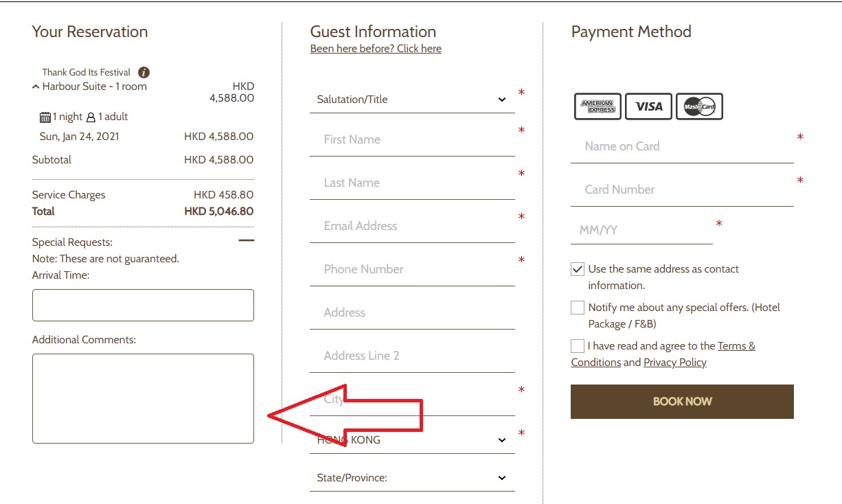The image size is (842, 504).
Task: Uncheck Use the same address as contact information
Action: [578, 269]
